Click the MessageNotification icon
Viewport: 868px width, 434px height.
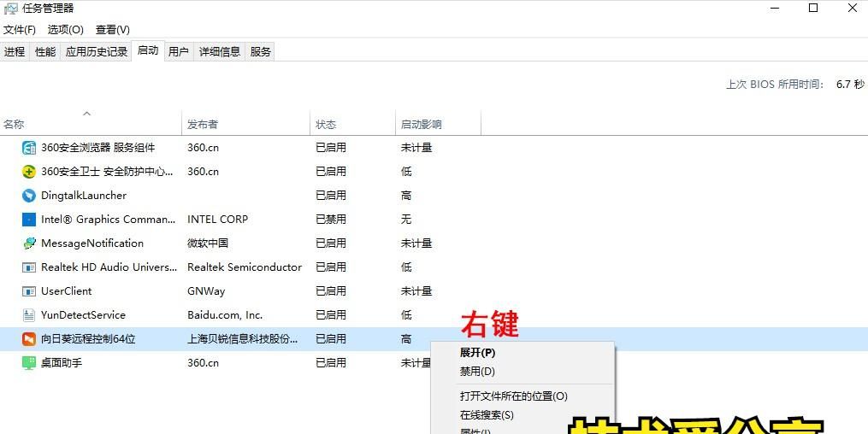[x=29, y=243]
